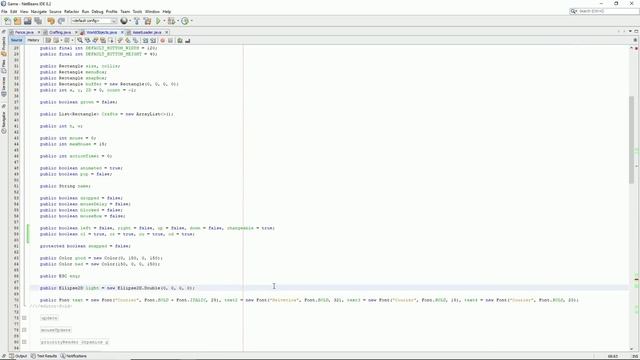The image size is (640, 360).
Task: Click the Uncomment icon in editor toolbar
Action: point(187,40)
